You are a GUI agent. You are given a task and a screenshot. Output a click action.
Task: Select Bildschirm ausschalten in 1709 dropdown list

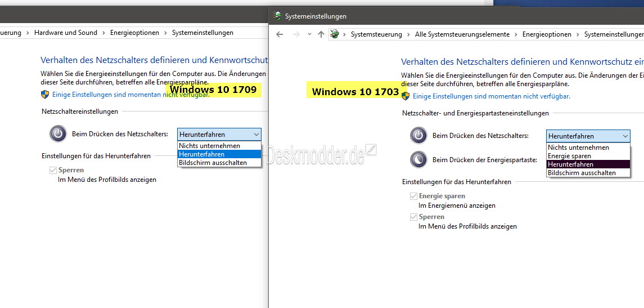click(x=219, y=162)
